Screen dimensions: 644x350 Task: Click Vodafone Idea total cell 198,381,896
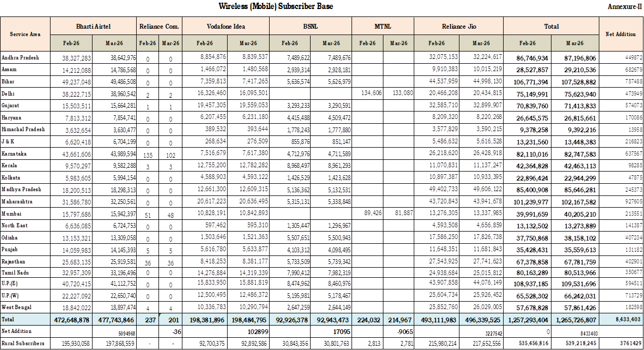[x=204, y=320]
